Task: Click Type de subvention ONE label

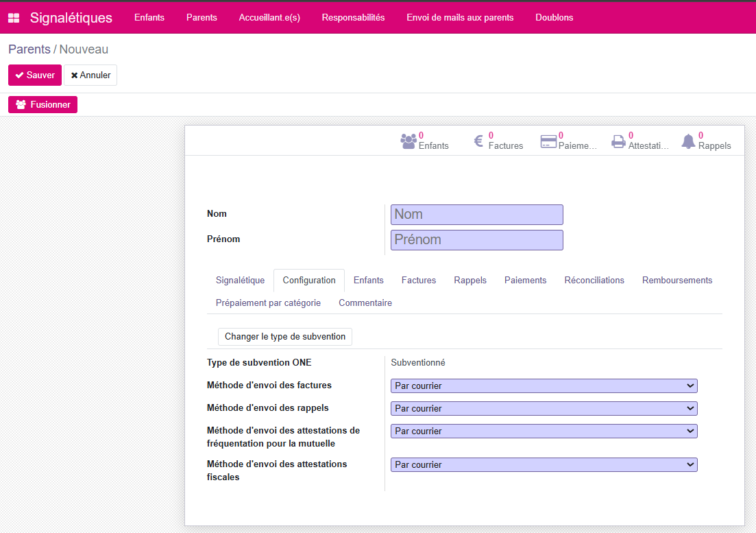Action: (x=259, y=363)
